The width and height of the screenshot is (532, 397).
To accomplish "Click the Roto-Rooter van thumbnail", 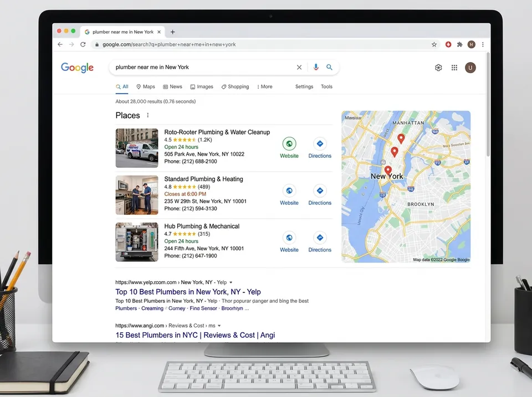I will 137,148.
